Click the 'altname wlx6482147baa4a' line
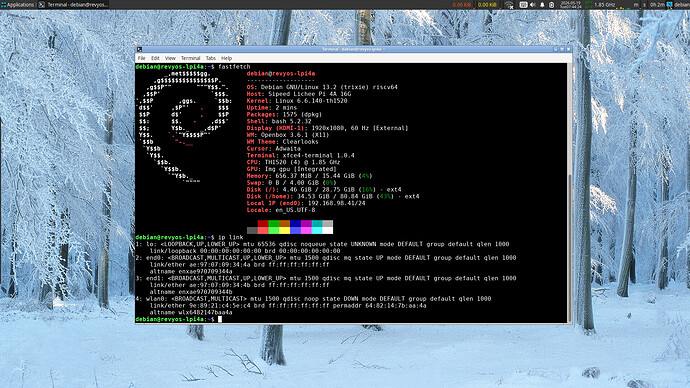The width and height of the screenshot is (690, 388). (x=191, y=312)
